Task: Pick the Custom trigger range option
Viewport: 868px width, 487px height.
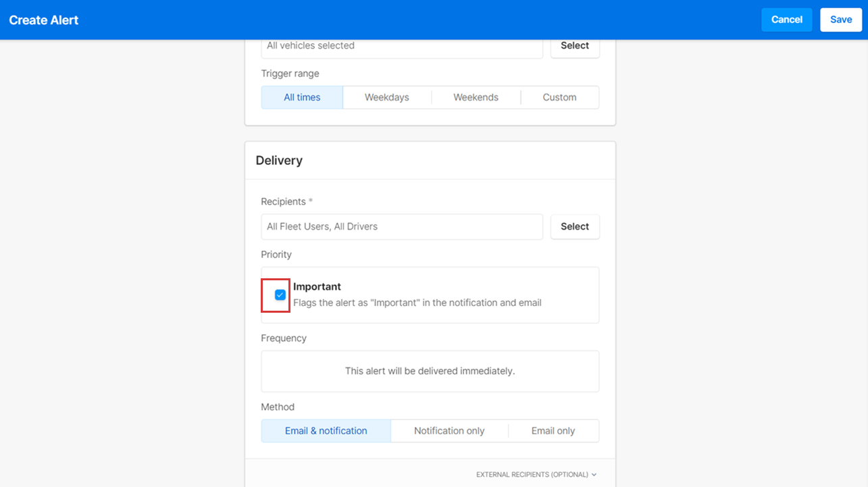Action: pos(559,97)
